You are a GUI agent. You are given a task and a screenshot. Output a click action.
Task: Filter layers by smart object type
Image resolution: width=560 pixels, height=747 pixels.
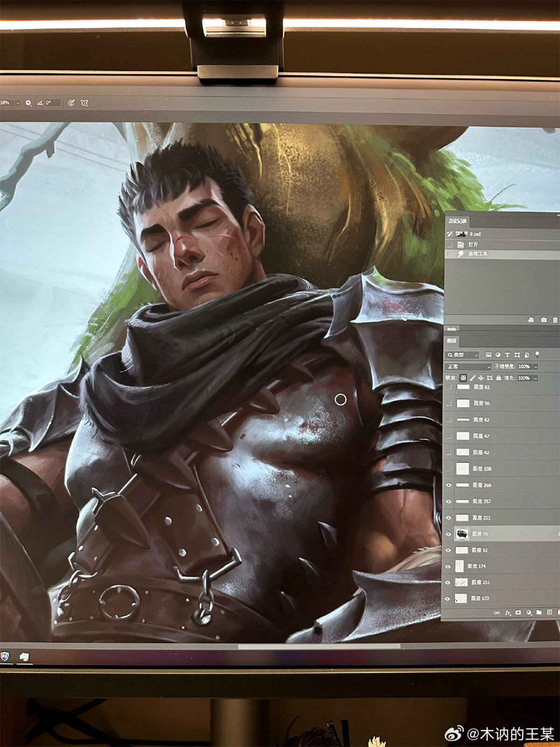(527, 355)
